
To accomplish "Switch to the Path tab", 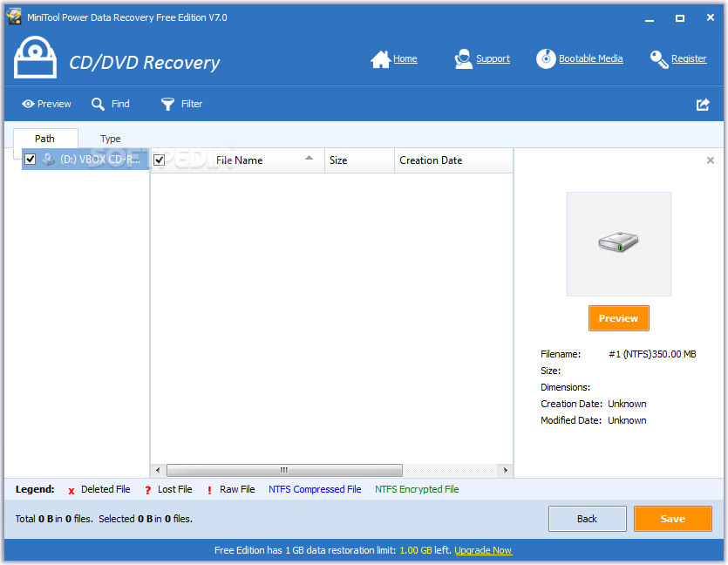I will 45,139.
